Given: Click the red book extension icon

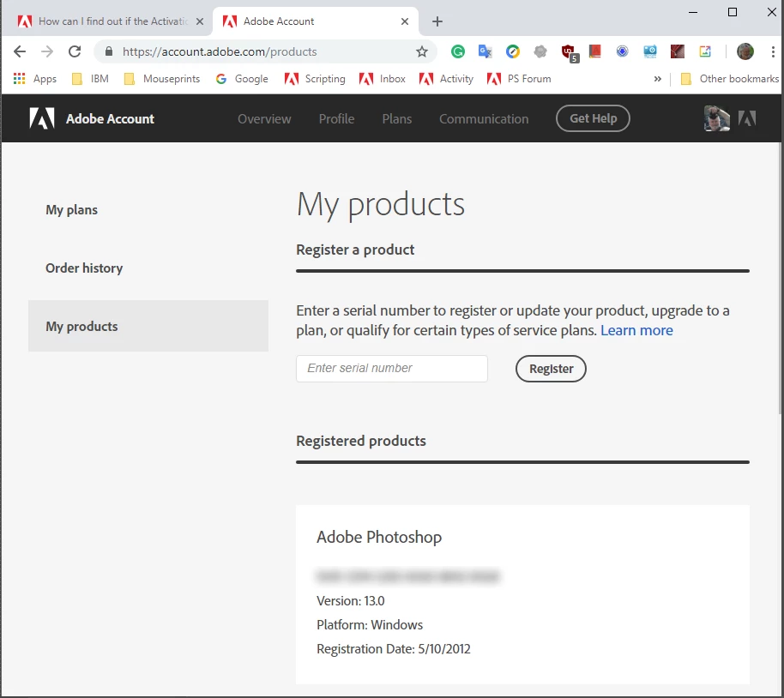Looking at the screenshot, I should pyautogui.click(x=594, y=51).
